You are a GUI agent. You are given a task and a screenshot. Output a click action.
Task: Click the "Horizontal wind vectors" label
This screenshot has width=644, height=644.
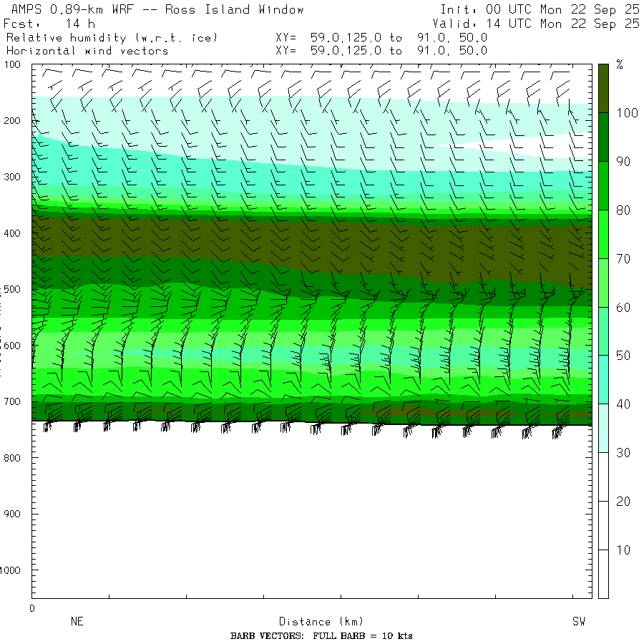click(87, 51)
